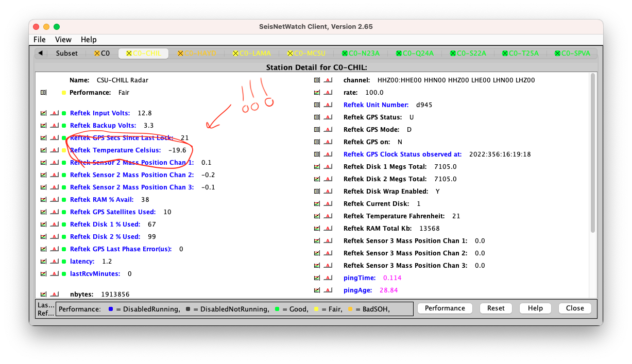This screenshot has width=632, height=364.
Task: Click chart icon for Reftek Disk 2 % Used
Action: tap(43, 237)
